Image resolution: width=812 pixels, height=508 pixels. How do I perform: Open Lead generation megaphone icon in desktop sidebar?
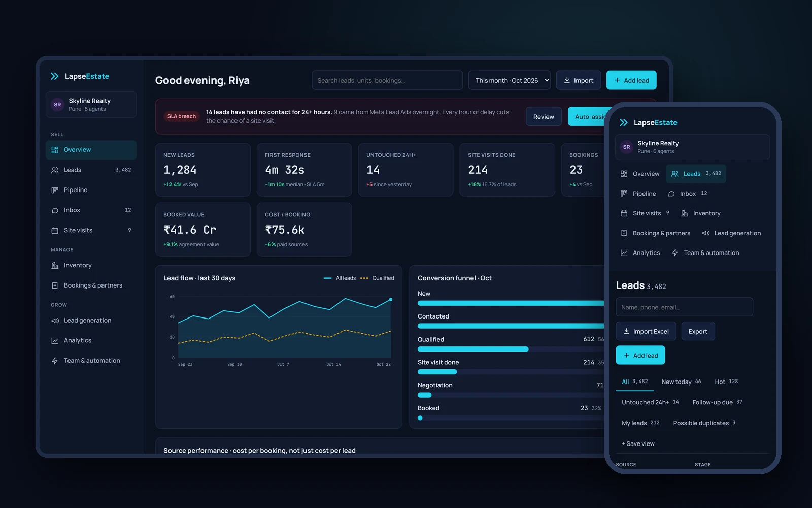click(55, 321)
